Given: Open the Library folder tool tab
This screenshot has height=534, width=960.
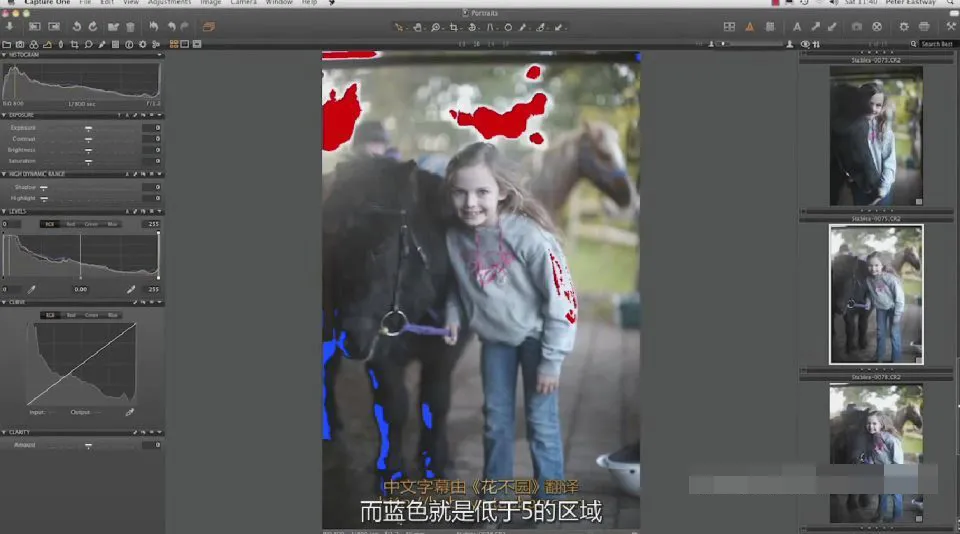Looking at the screenshot, I should coord(7,44).
